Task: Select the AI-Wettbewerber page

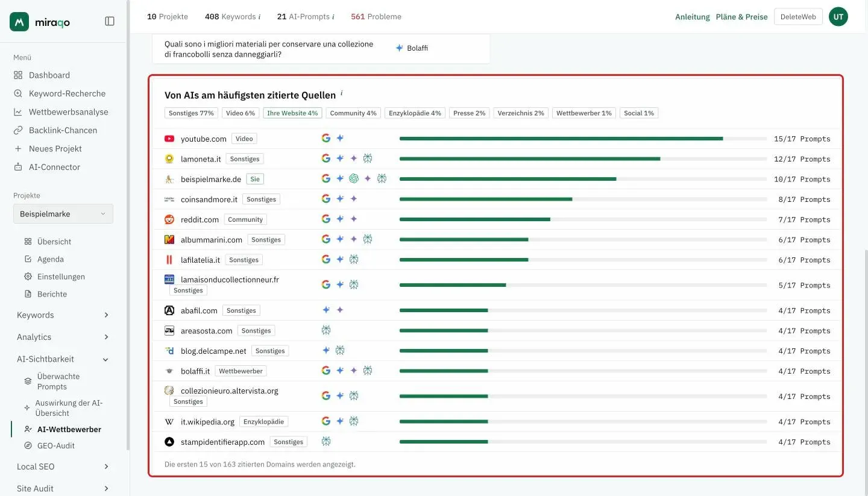Action: point(69,430)
